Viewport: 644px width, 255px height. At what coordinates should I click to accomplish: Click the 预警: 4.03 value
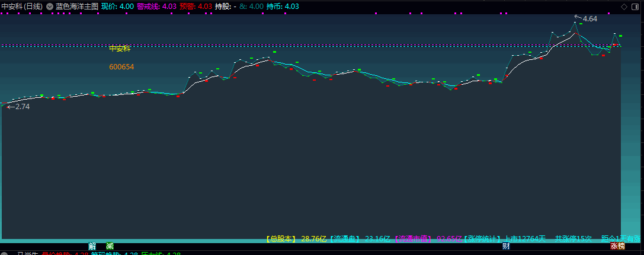click(196, 7)
